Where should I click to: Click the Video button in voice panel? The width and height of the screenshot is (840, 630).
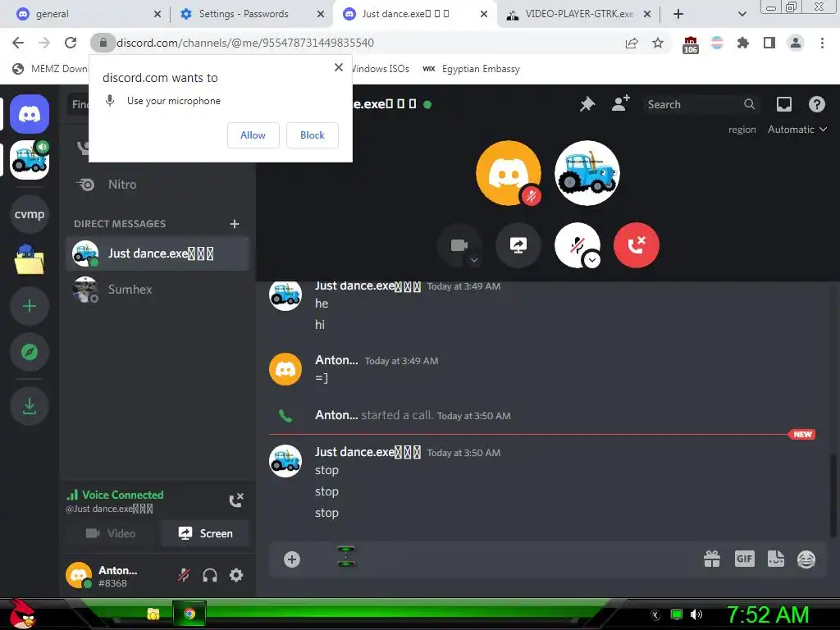[111, 533]
